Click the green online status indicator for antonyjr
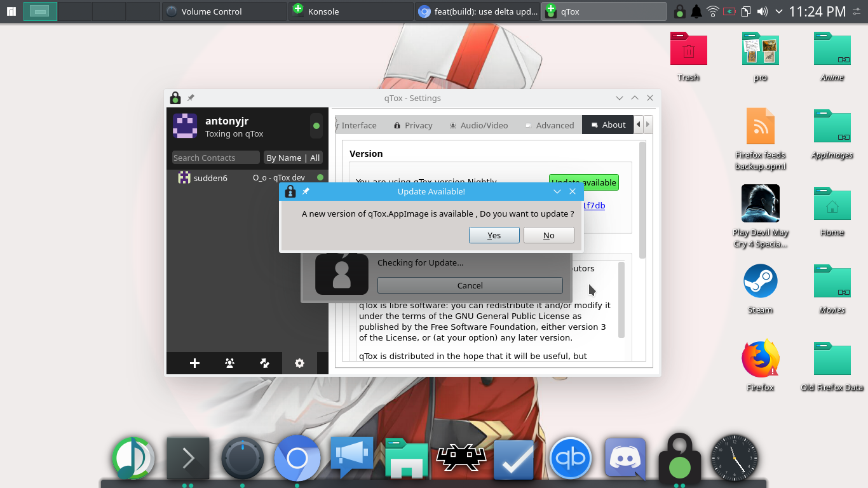Image resolution: width=868 pixels, height=488 pixels. [316, 126]
